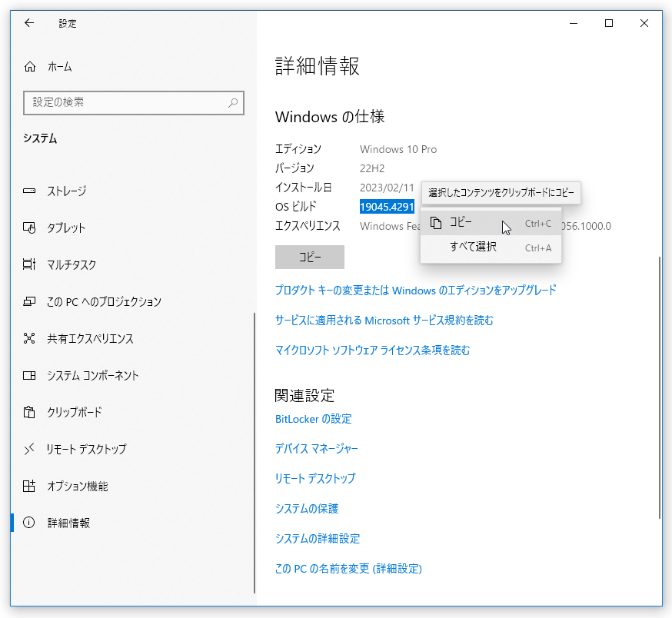
Task: Open タブレット settings page
Action: [133, 228]
